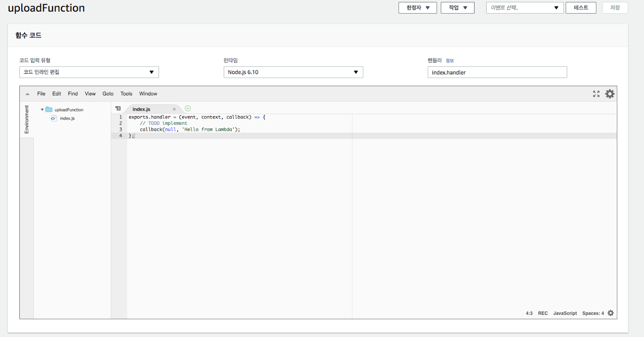Open the Edit menu
644x337 pixels.
click(x=56, y=94)
